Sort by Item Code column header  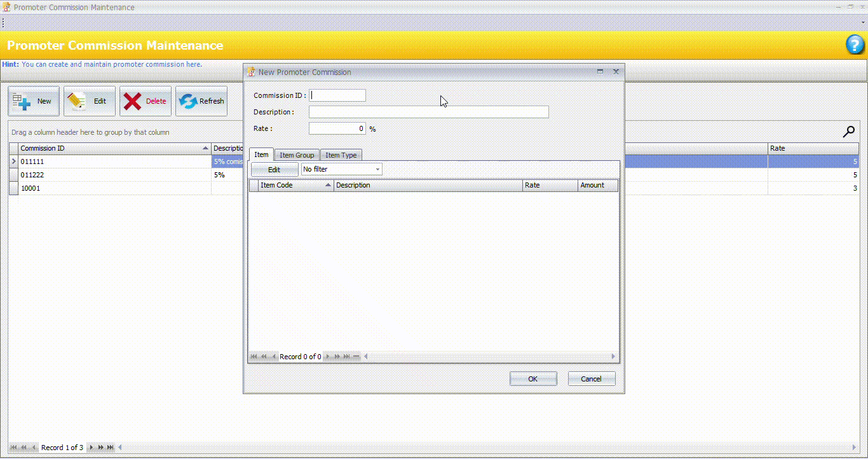pyautogui.click(x=295, y=185)
